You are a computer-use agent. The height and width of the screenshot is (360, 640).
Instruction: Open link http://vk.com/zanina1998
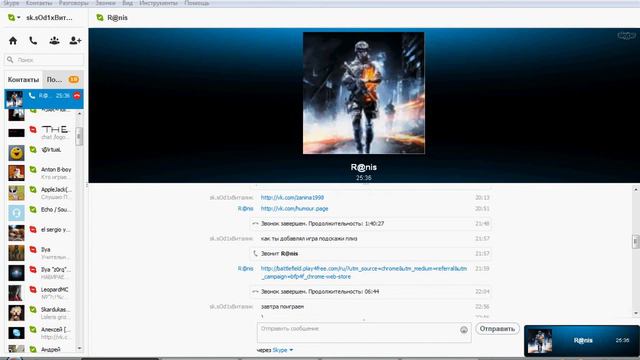coord(292,198)
